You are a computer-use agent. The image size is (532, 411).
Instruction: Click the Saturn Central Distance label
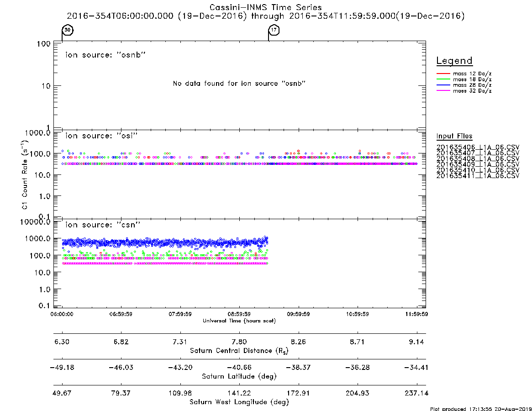(239, 351)
